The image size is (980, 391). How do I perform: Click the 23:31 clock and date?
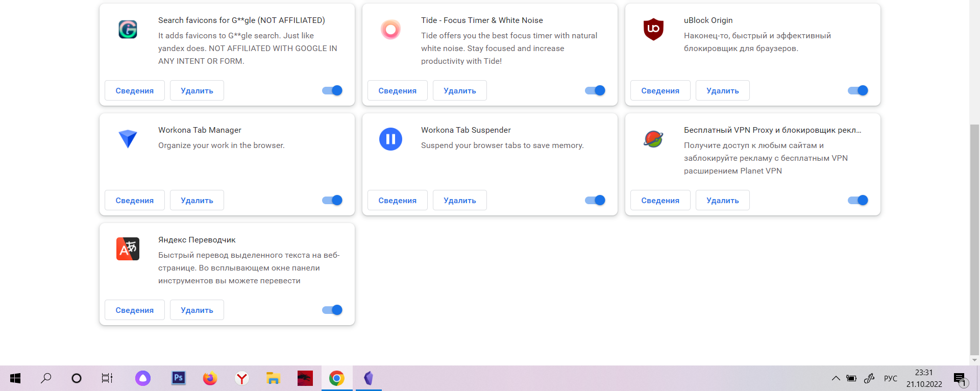tap(924, 378)
